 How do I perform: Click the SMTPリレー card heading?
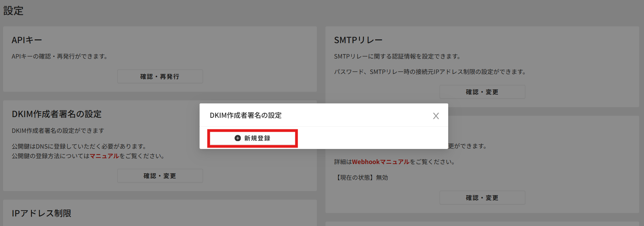pos(358,40)
